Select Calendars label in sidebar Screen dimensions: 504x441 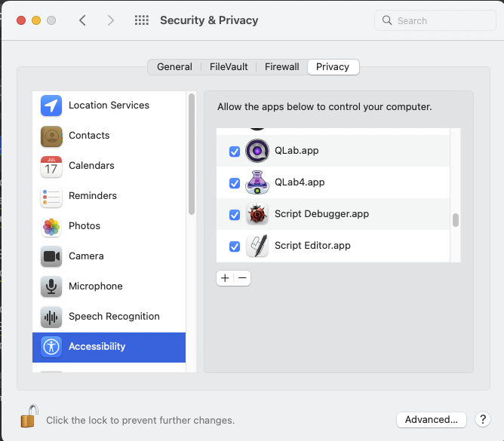(x=91, y=166)
